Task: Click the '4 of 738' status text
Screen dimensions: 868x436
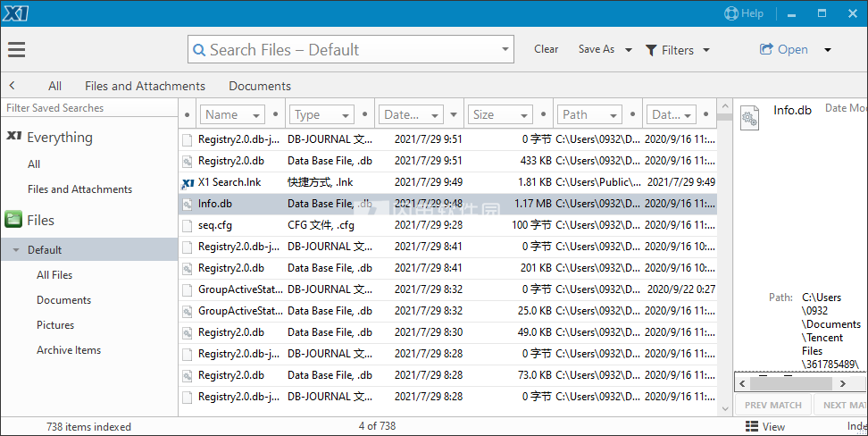Action: click(x=377, y=426)
